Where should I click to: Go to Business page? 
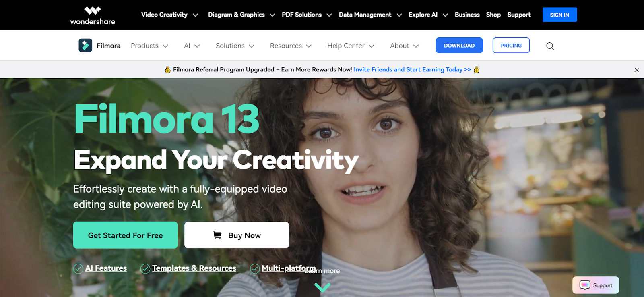click(x=467, y=15)
